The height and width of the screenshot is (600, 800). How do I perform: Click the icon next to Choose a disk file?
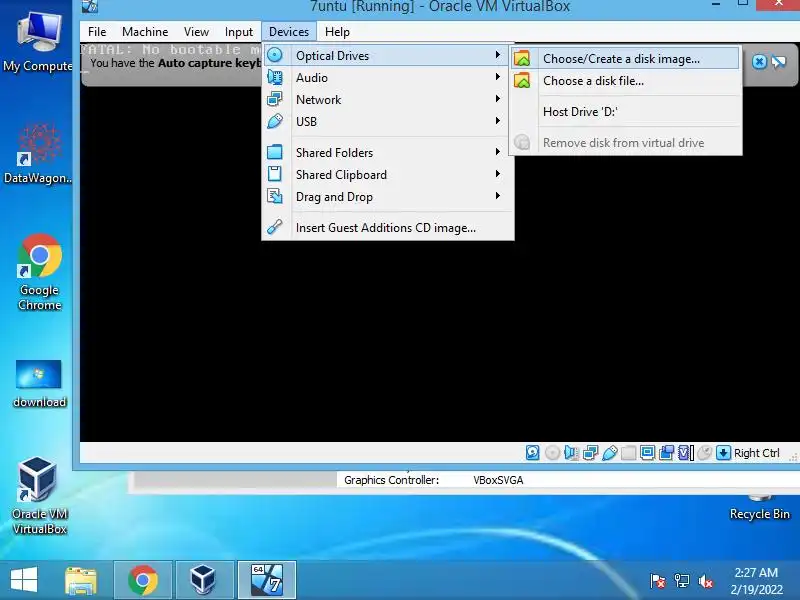pos(522,81)
